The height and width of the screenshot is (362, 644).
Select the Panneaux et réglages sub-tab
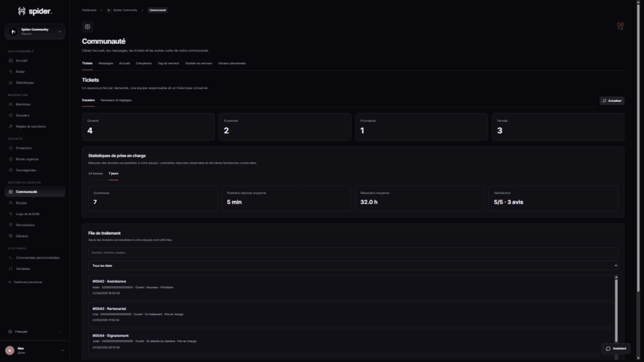pyautogui.click(x=116, y=100)
